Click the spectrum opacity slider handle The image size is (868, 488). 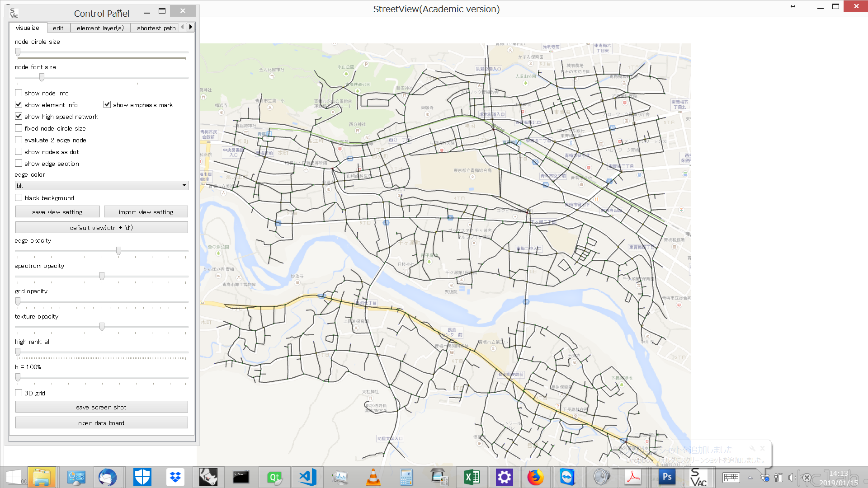[x=102, y=276]
